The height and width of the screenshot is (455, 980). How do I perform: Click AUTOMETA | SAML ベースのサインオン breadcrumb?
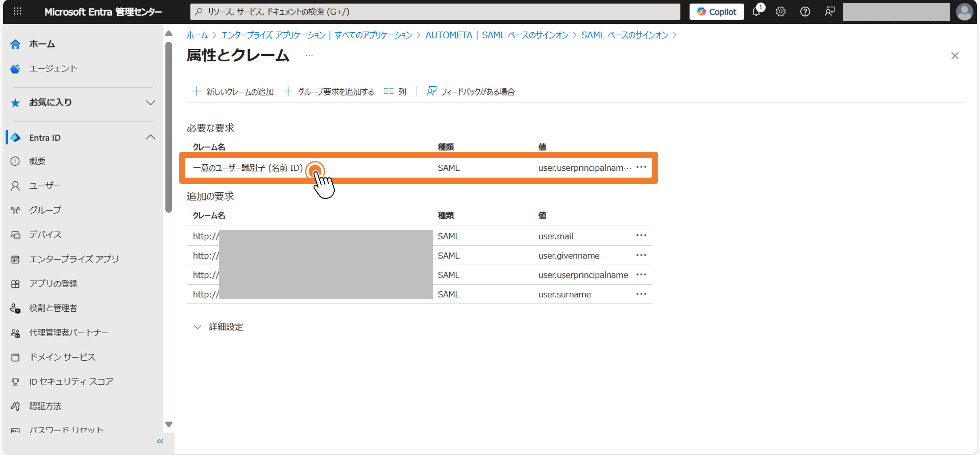click(497, 35)
